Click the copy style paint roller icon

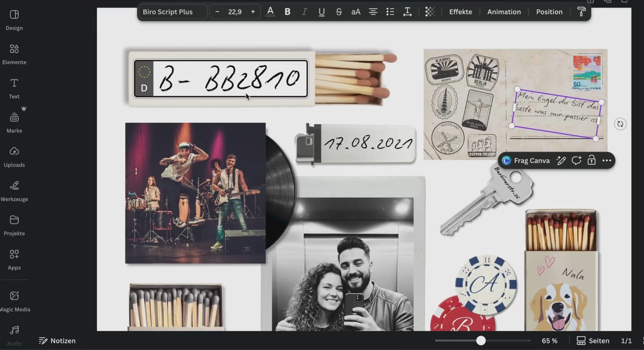coord(581,12)
